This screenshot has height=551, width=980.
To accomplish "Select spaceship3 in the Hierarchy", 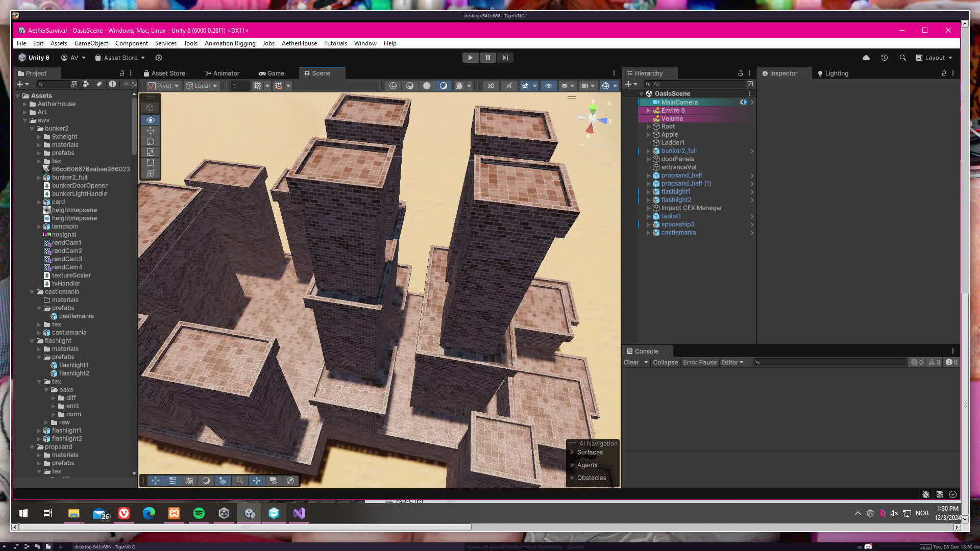I will [x=677, y=224].
